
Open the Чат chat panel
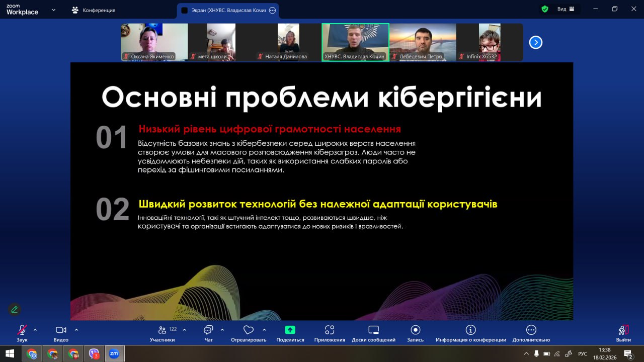tap(208, 330)
